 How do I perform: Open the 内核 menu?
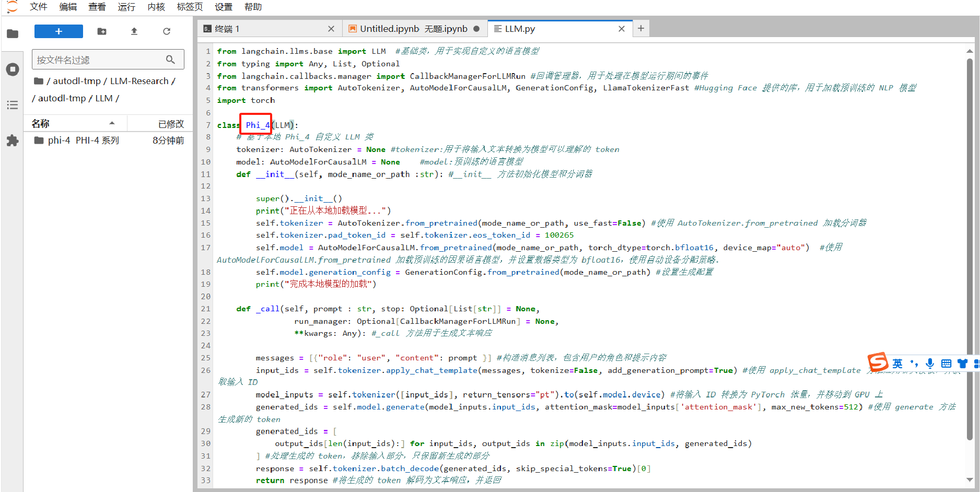156,7
